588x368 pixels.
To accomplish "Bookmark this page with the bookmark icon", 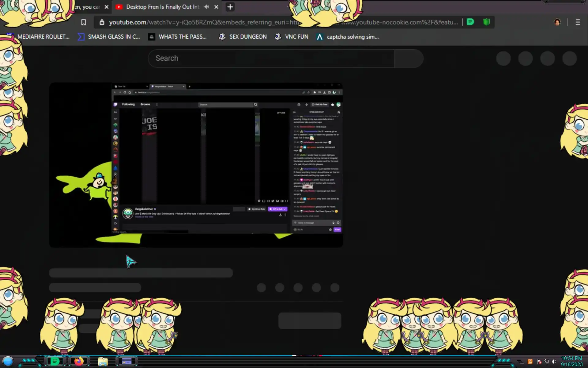I will point(83,22).
